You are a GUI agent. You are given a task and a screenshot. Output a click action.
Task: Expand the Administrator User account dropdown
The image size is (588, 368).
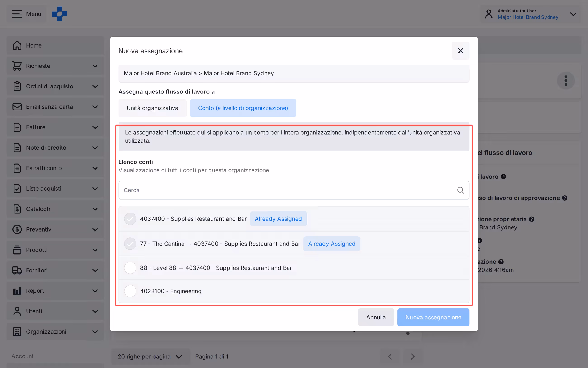point(573,14)
